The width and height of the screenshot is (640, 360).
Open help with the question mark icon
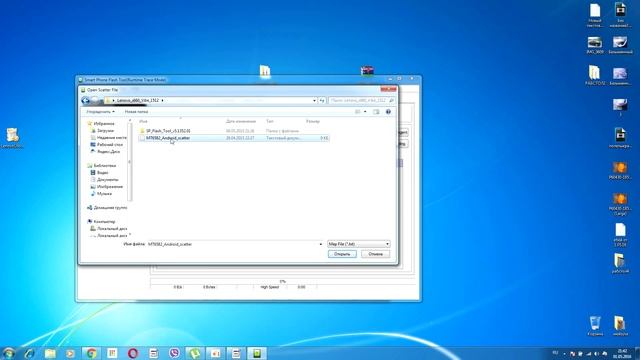[x=388, y=111]
